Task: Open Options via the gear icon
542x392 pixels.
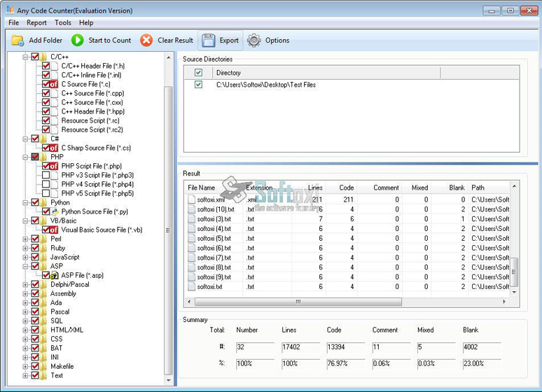Action: click(x=253, y=41)
